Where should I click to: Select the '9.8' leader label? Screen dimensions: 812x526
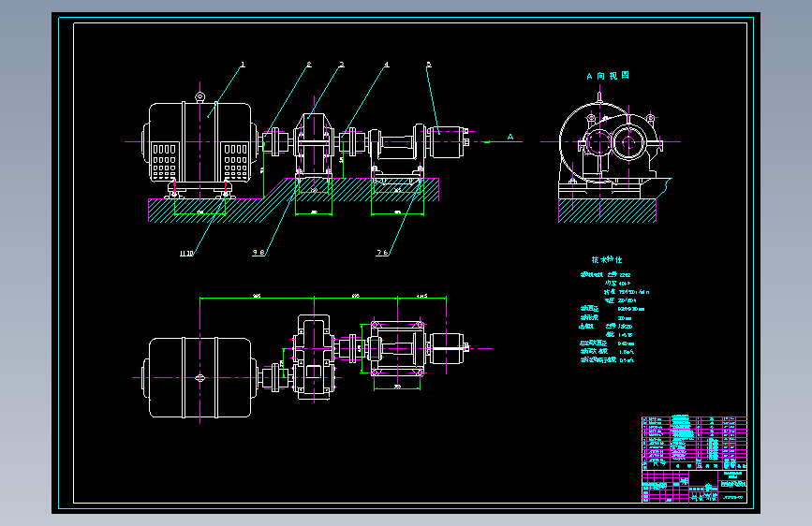258,253
